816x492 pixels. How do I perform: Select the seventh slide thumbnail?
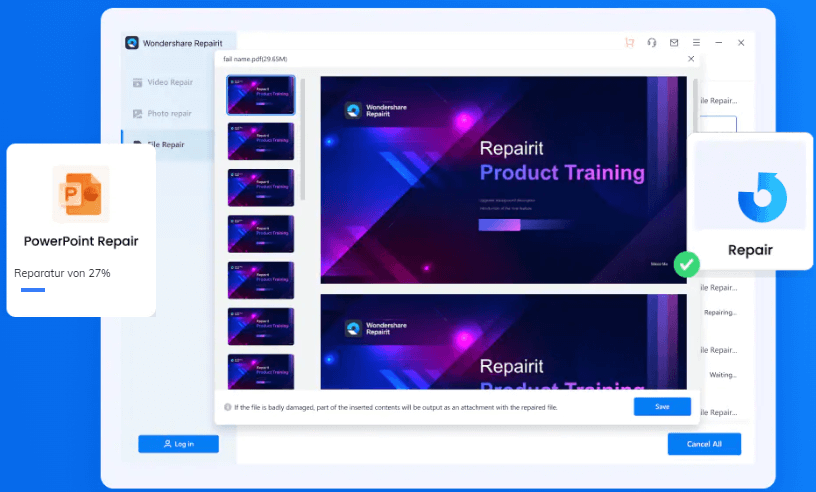(x=261, y=372)
